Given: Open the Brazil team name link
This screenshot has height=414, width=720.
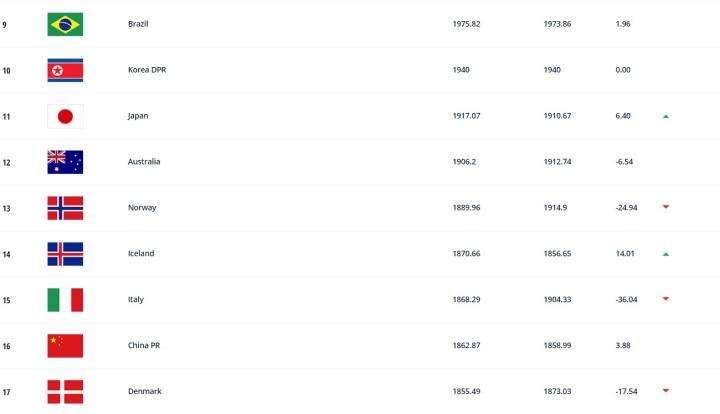Looking at the screenshot, I should click(139, 24).
